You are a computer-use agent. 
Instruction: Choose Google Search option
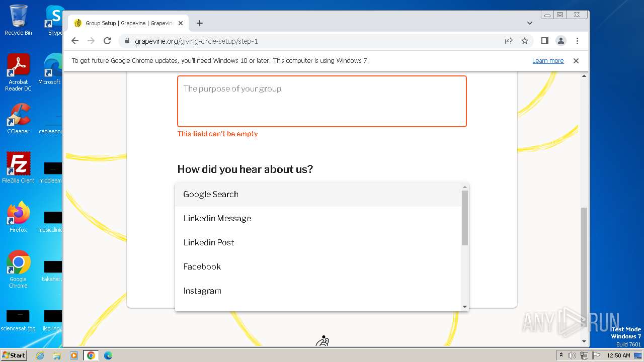pos(318,194)
